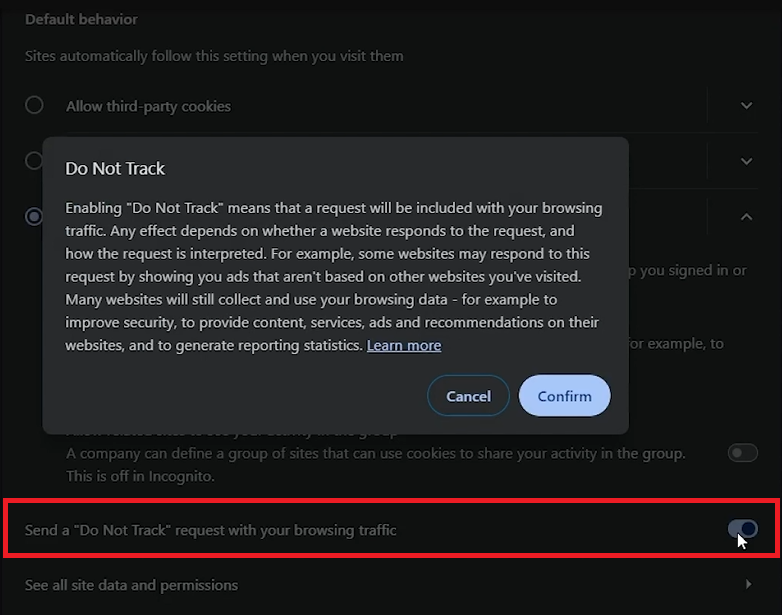Select the partially hidden second radio button
Screen dimensions: 782x615
click(32, 160)
